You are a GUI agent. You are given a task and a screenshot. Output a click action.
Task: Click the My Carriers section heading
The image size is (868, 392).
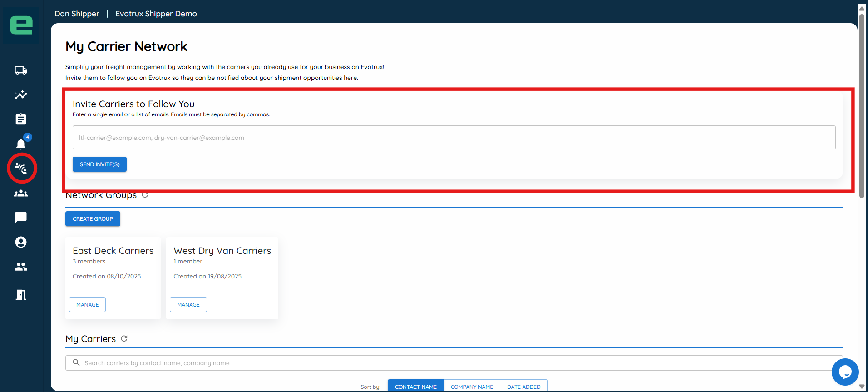pyautogui.click(x=91, y=339)
